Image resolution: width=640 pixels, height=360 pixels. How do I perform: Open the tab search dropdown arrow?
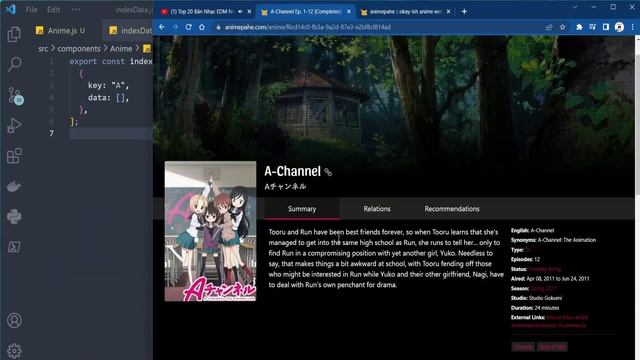pyautogui.click(x=575, y=7)
